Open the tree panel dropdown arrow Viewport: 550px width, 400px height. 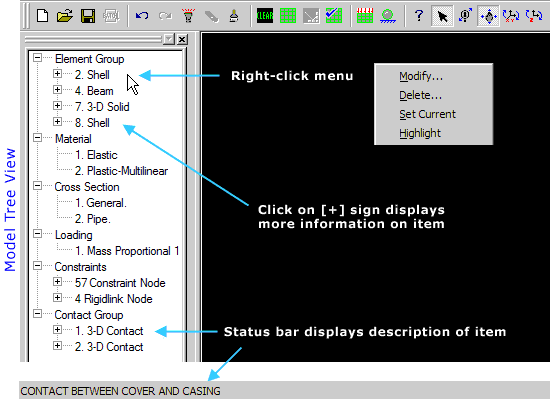169,39
